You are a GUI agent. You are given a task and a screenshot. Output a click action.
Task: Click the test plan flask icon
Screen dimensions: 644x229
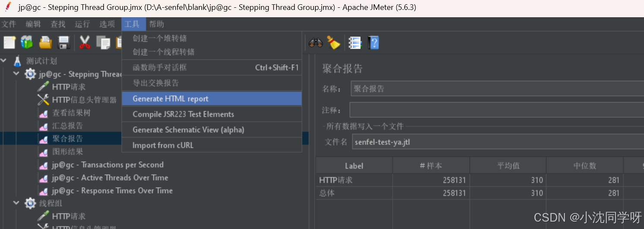pyautogui.click(x=17, y=61)
